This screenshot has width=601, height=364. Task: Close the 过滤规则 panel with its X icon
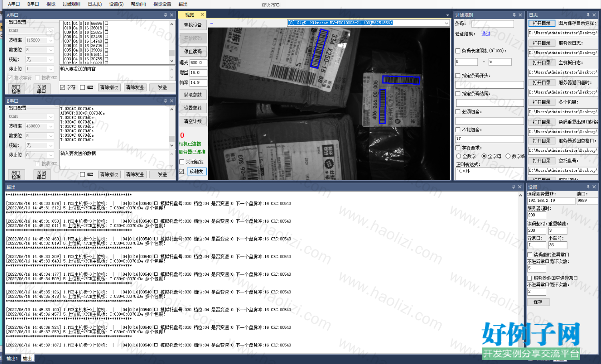click(x=520, y=15)
